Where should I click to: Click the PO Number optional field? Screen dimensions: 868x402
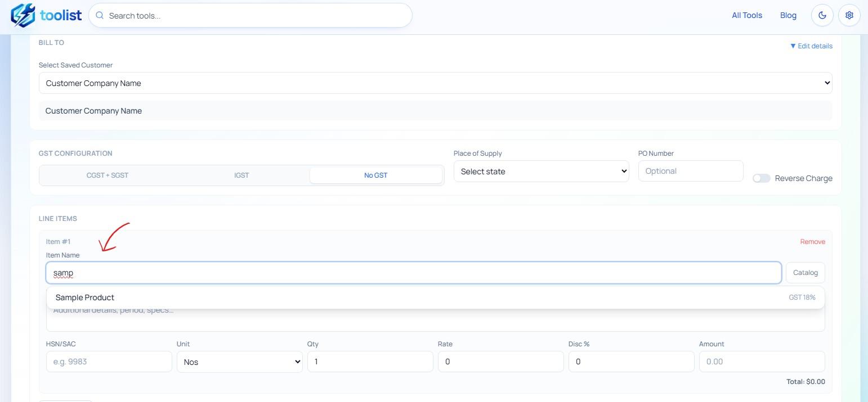690,170
